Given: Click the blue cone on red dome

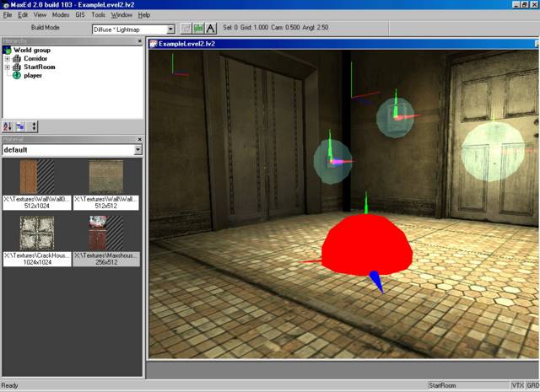Looking at the screenshot, I should click(x=376, y=282).
